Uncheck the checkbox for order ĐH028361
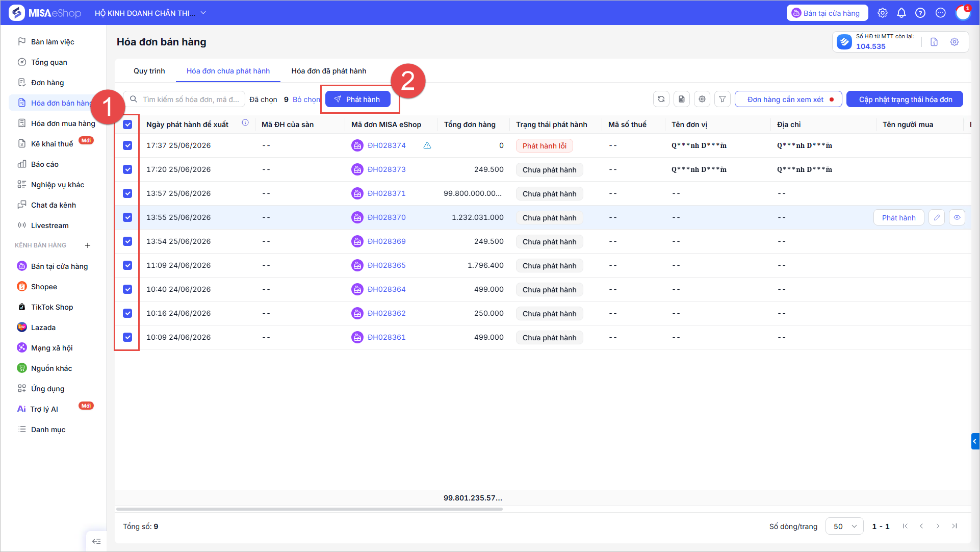Screen dimensions: 980x552 127,337
